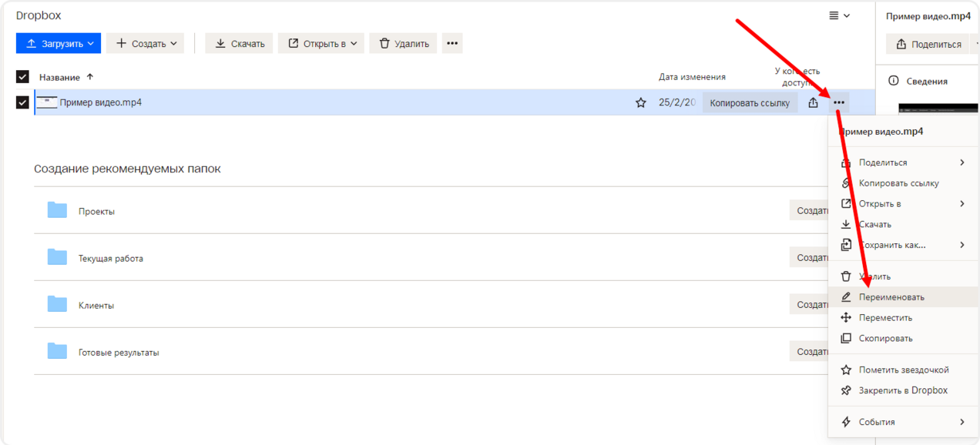980x445 pixels.
Task: Click the share icon in file row
Action: coord(813,102)
